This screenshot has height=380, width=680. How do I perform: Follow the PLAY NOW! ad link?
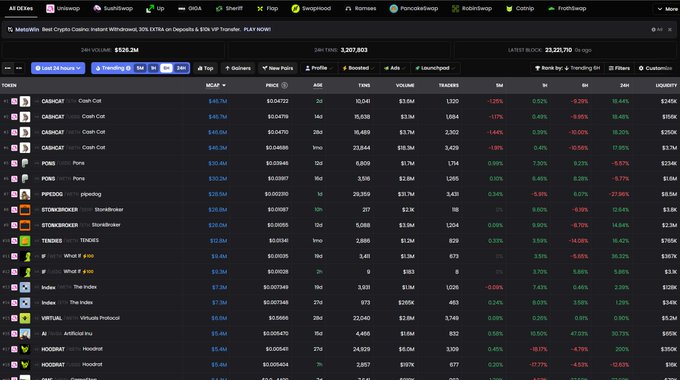coord(257,29)
